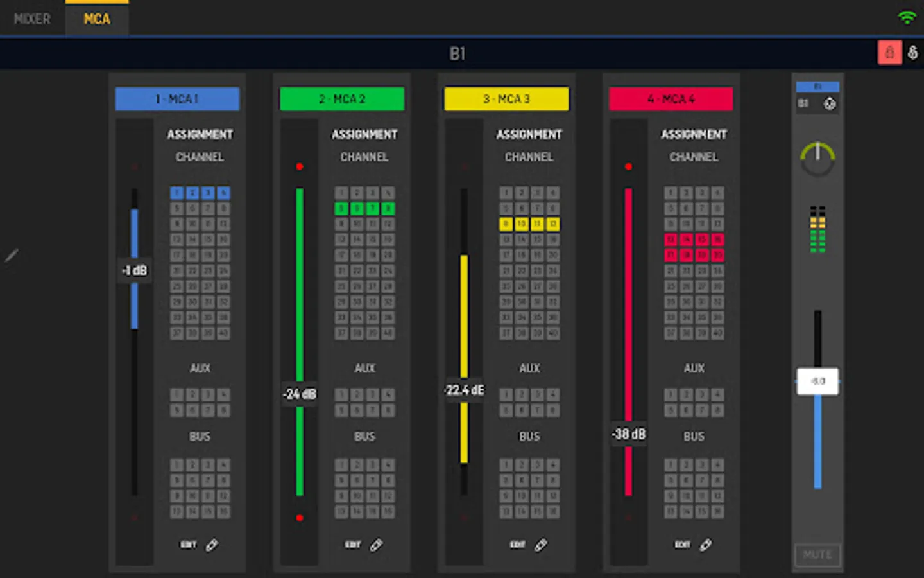Toggle channel 9 assignment in MCA 3

[506, 223]
